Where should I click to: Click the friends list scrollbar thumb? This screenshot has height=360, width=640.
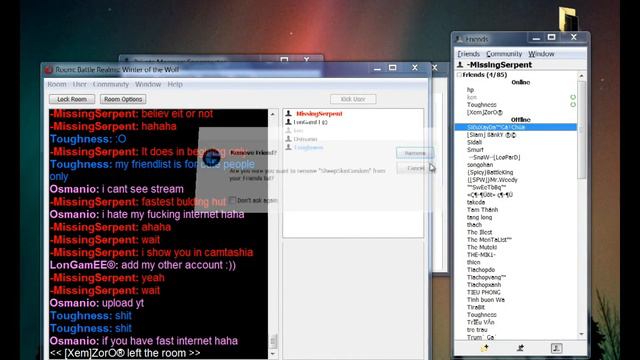(x=581, y=129)
